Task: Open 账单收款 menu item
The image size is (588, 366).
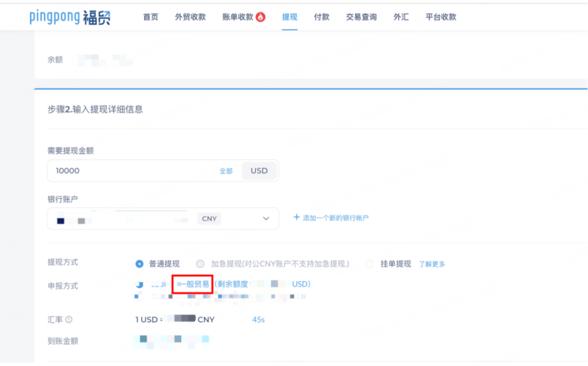Action: [238, 17]
